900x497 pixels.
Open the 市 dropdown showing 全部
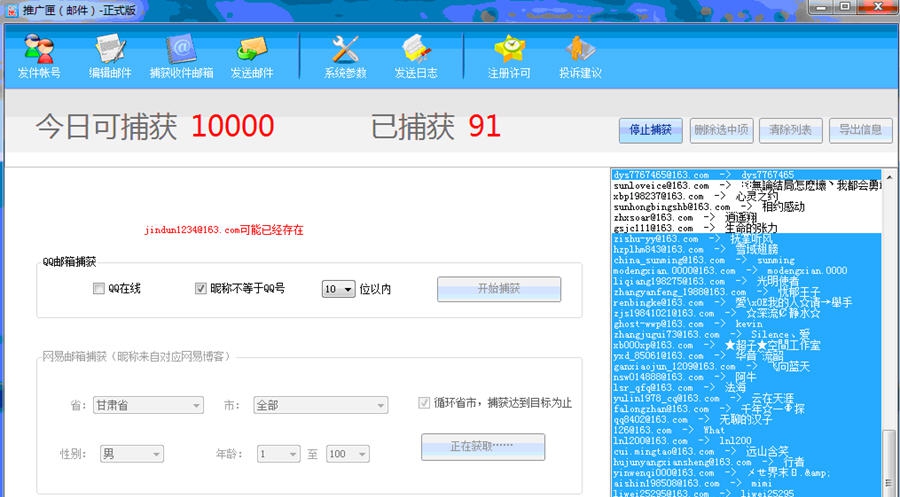pos(320,405)
